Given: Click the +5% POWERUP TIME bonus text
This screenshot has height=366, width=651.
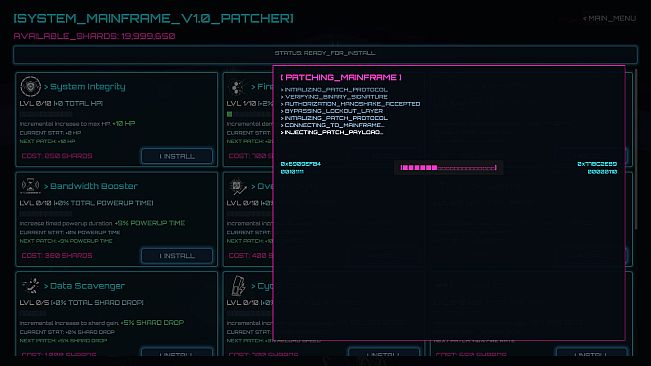Looking at the screenshot, I should pyautogui.click(x=150, y=223).
